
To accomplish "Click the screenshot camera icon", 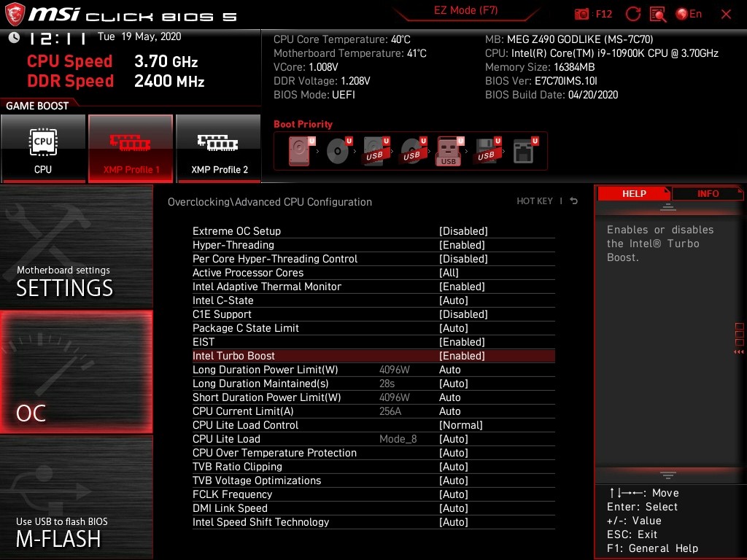I will coord(582,14).
